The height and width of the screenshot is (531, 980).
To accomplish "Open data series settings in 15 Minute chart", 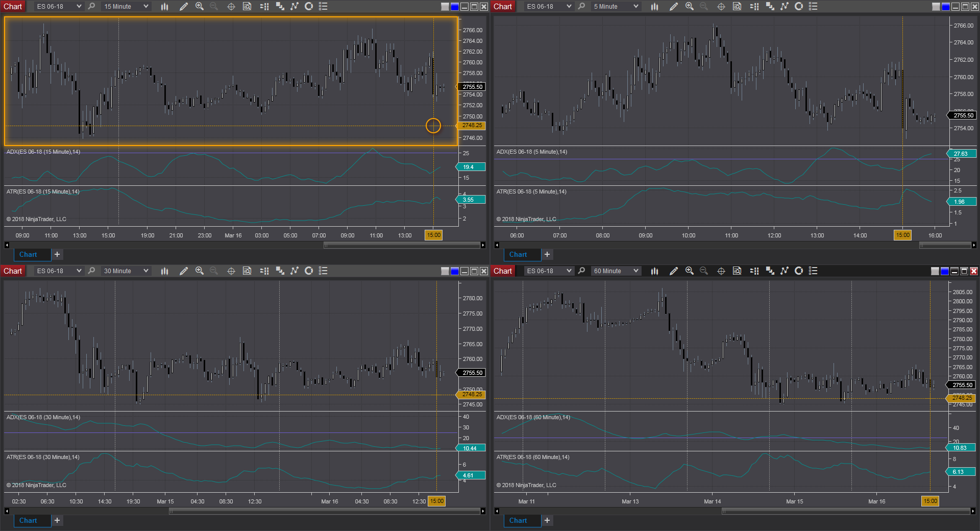I will 280,7.
